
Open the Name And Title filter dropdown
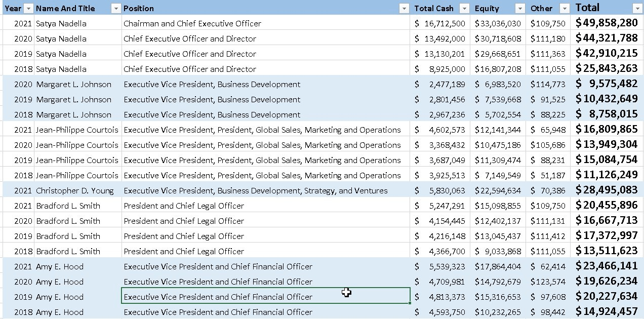116,9
